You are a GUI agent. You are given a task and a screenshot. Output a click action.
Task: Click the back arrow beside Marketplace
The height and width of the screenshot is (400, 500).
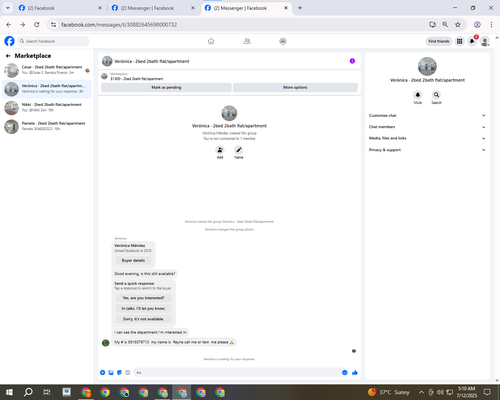(x=8, y=56)
